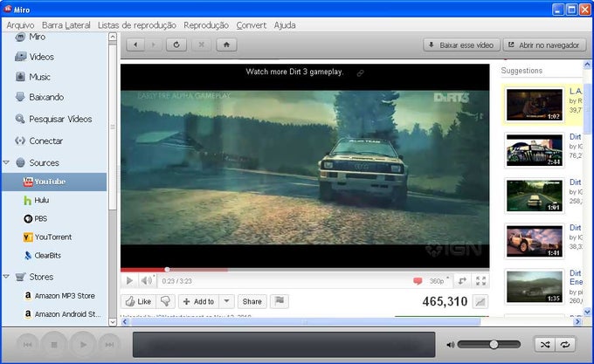Open the Add to dropdown arrow
594x364 pixels.
tap(226, 301)
